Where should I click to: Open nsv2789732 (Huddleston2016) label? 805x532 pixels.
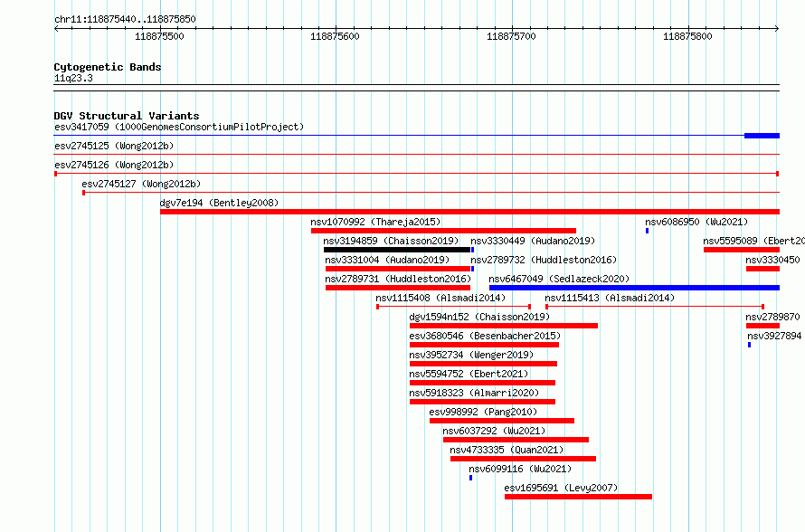[544, 260]
